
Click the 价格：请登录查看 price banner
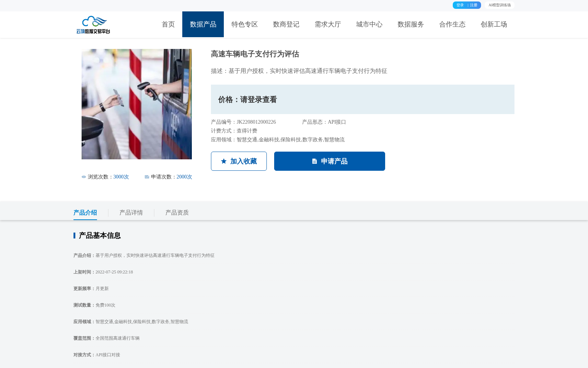coord(363,99)
